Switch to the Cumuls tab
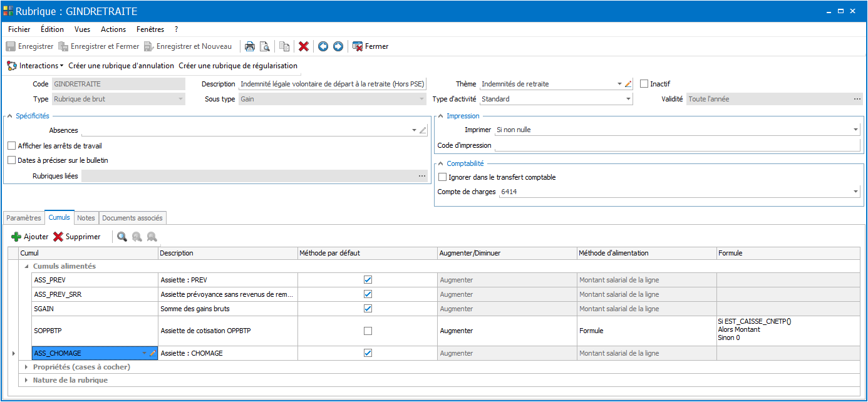The height and width of the screenshot is (402, 868). (x=59, y=217)
